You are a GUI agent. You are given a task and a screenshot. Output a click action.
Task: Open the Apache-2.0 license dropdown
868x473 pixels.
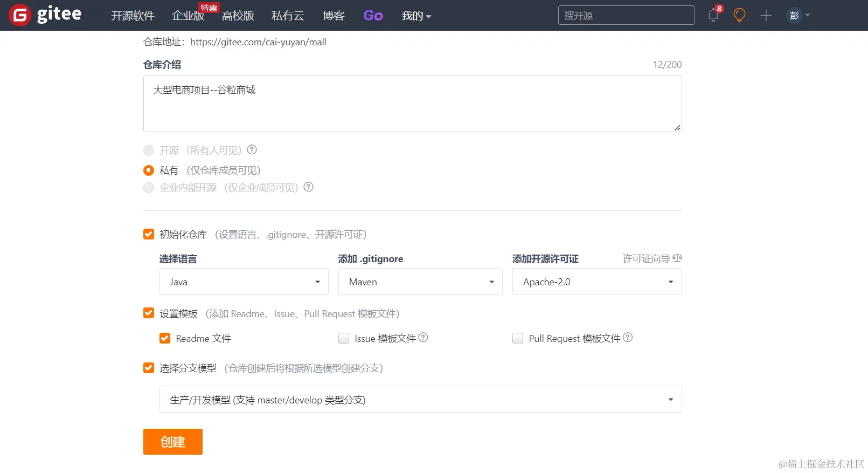pos(597,282)
